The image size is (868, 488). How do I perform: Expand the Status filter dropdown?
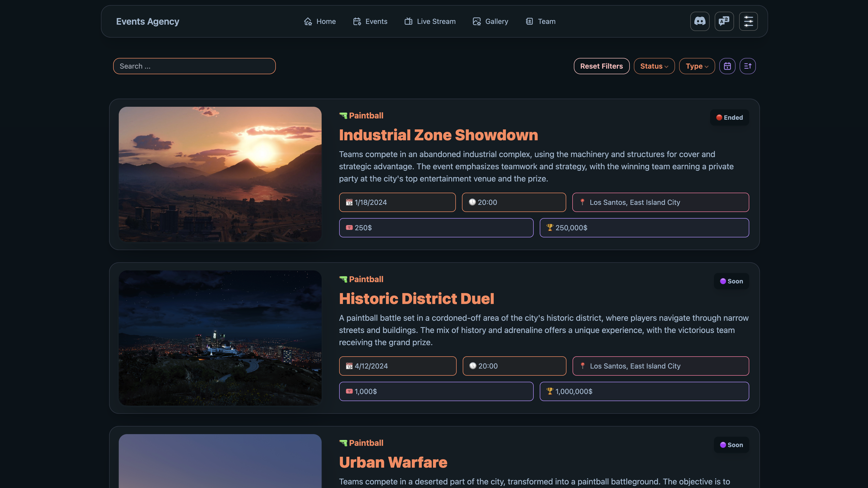654,66
